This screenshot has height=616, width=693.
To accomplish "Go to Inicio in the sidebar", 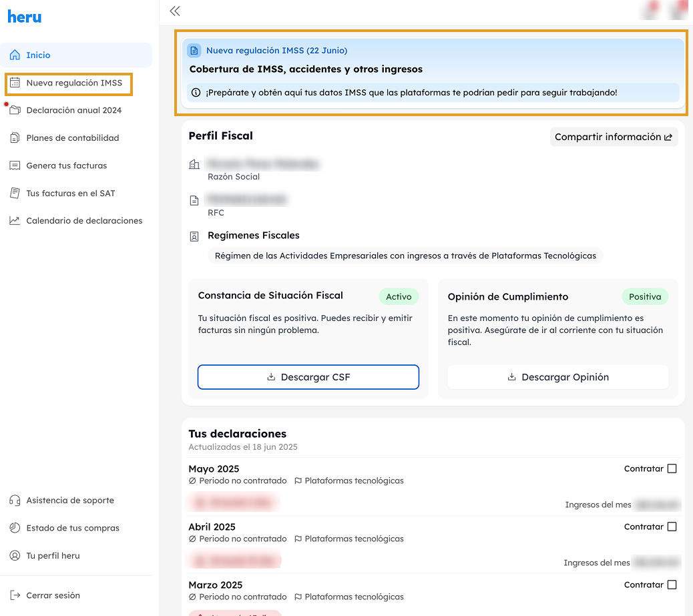I will [x=76, y=55].
